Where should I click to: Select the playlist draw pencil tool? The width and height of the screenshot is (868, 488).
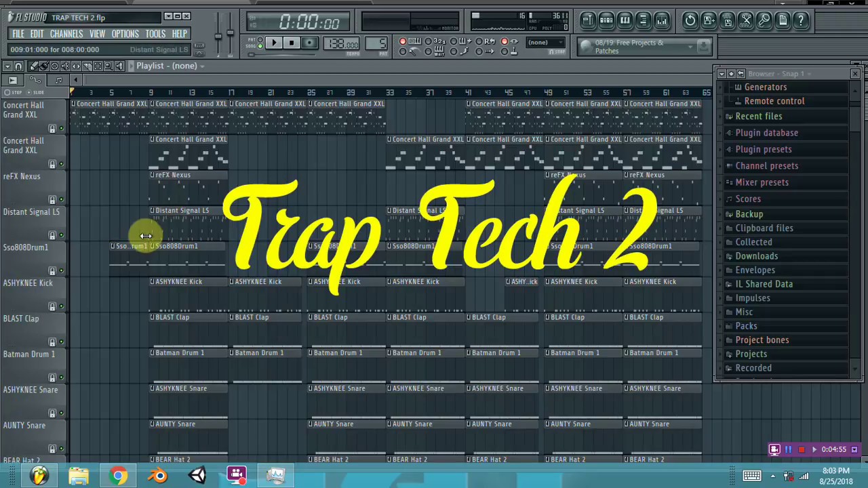(33, 66)
